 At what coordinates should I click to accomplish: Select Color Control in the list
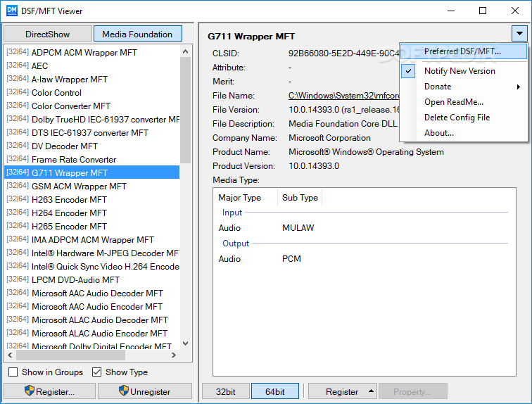(92, 93)
